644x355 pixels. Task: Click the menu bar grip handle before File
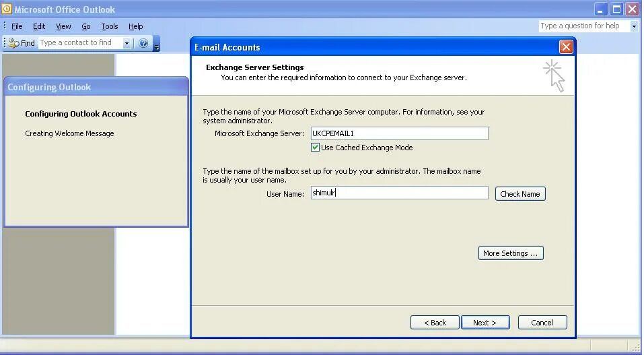click(x=5, y=26)
